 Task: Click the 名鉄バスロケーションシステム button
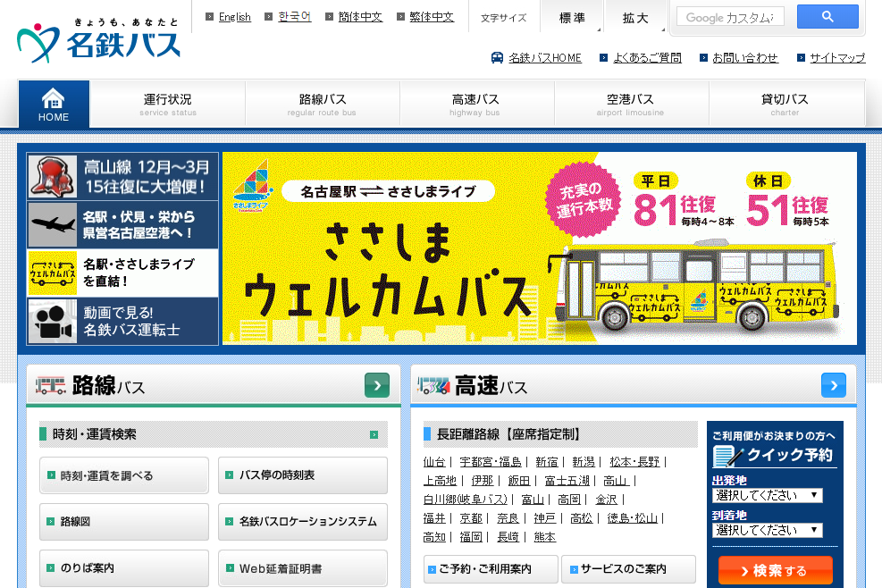pos(303,522)
